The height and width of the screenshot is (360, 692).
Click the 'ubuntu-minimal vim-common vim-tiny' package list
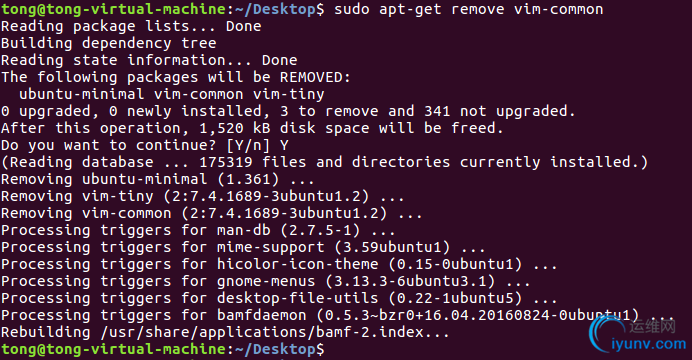tap(172, 94)
